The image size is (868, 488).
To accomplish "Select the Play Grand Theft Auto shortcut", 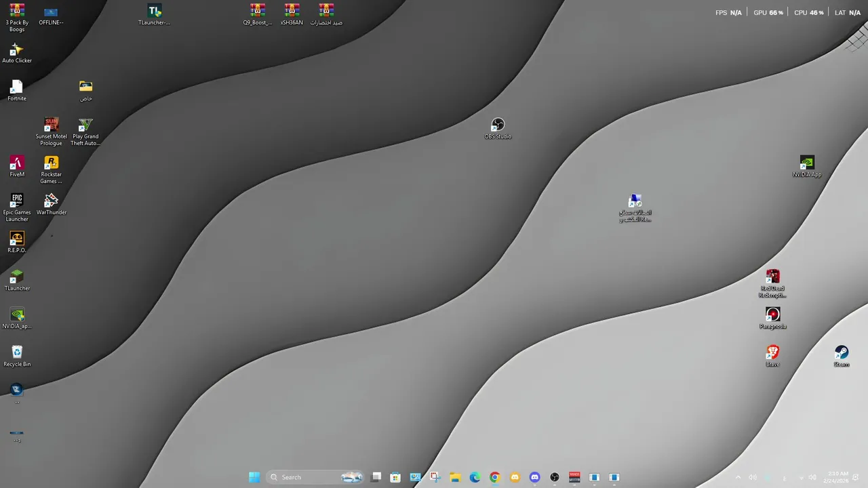I will click(85, 132).
